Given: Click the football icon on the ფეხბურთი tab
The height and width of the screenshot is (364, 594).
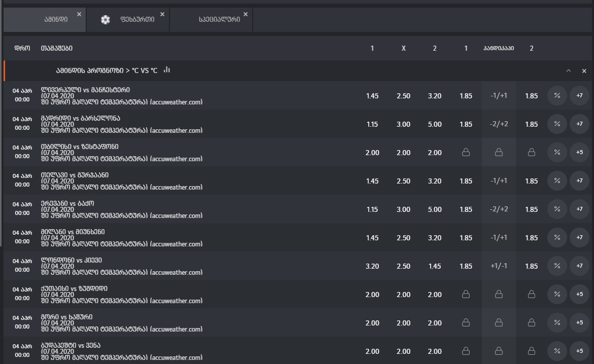Looking at the screenshot, I should (106, 20).
